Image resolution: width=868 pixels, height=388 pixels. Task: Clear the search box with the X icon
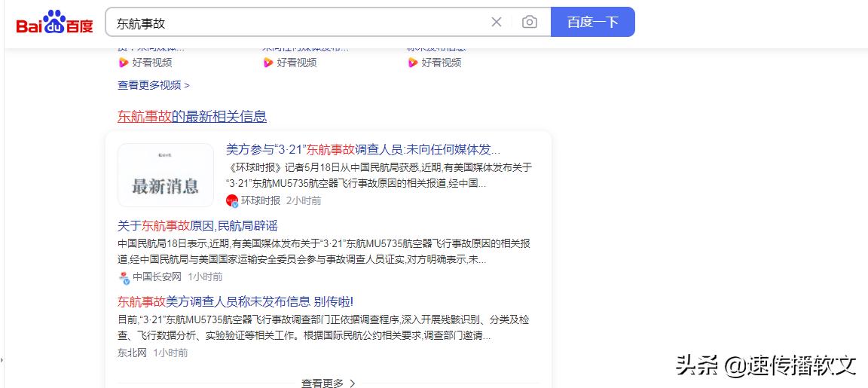(497, 22)
